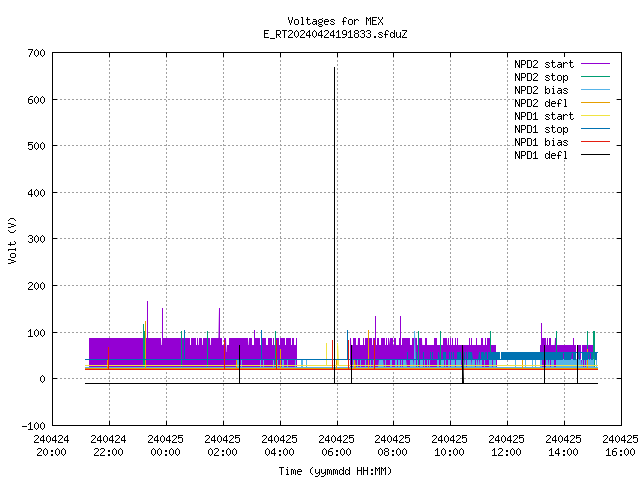
Task: Click the y-axis tick value 0
Action: 42,379
